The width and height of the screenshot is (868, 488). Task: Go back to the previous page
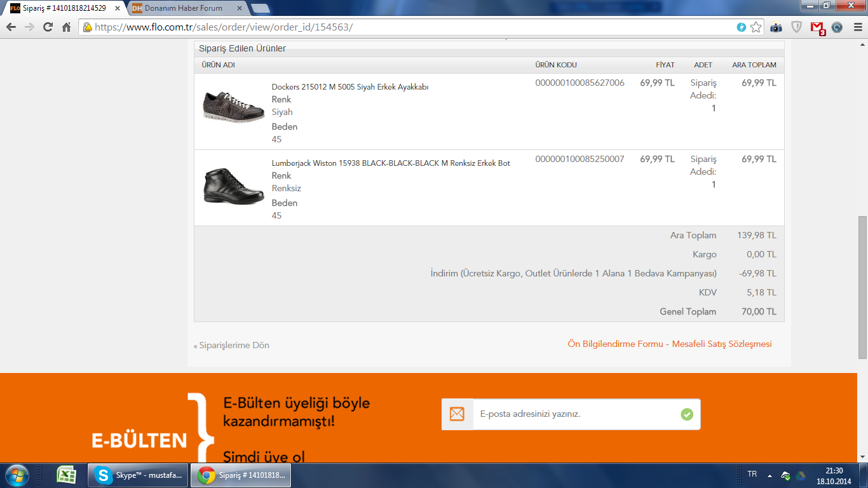(11, 27)
